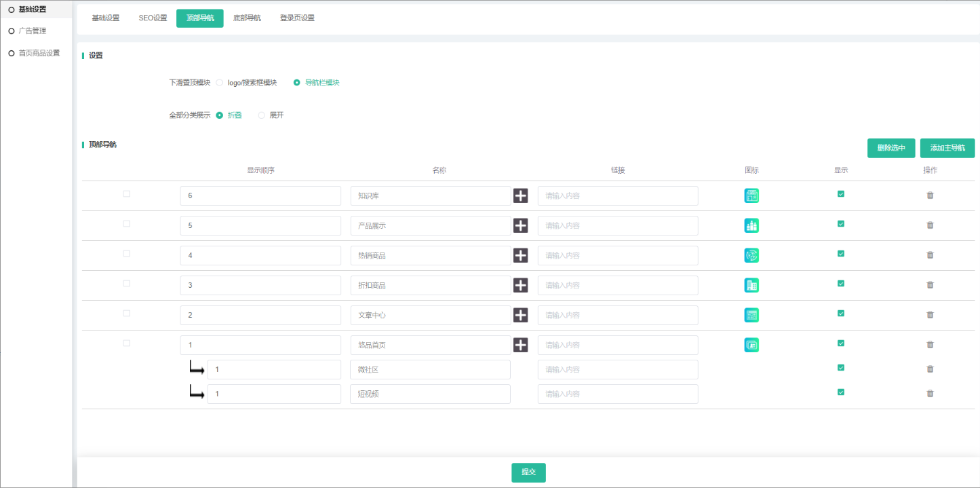Select the logo/搜索框模块 radio option
Image resolution: width=980 pixels, height=488 pixels.
[x=220, y=83]
